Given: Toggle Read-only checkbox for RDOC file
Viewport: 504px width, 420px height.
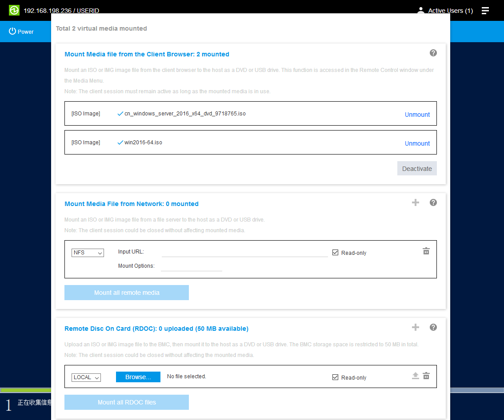Looking at the screenshot, I should point(336,377).
